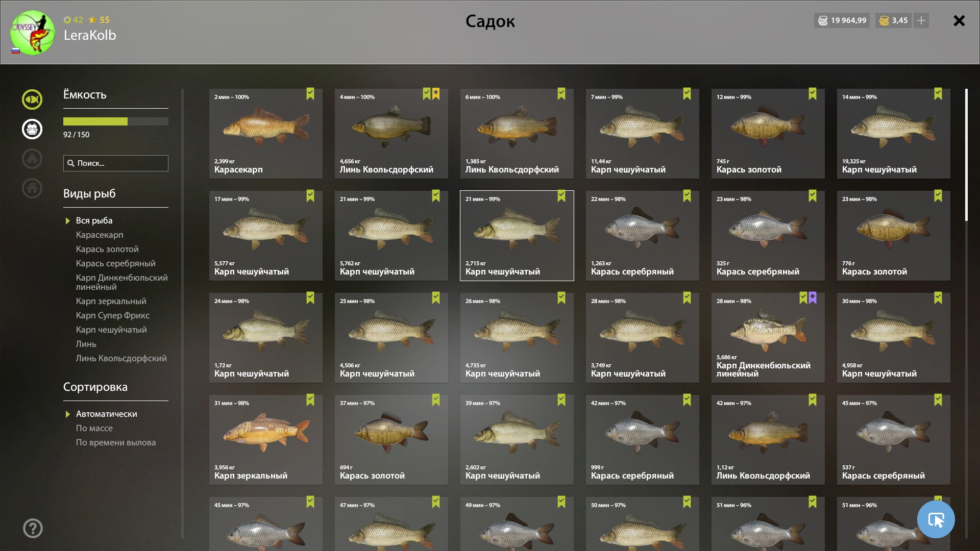Filter by Карп зеркальный species
The width and height of the screenshot is (980, 551).
111,301
